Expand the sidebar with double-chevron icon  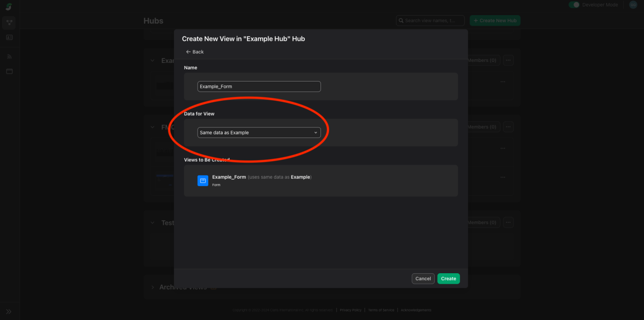tap(9, 311)
